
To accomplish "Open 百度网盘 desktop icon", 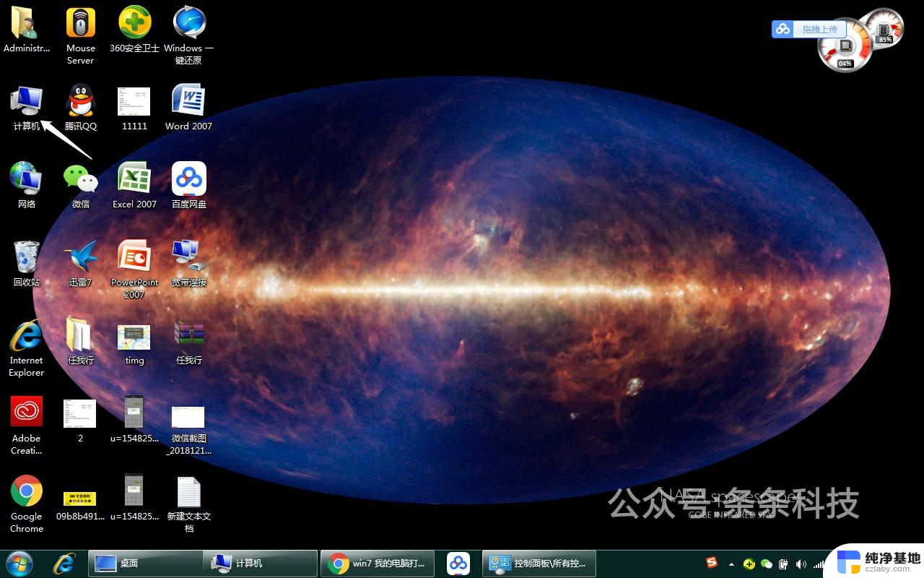I will click(189, 186).
